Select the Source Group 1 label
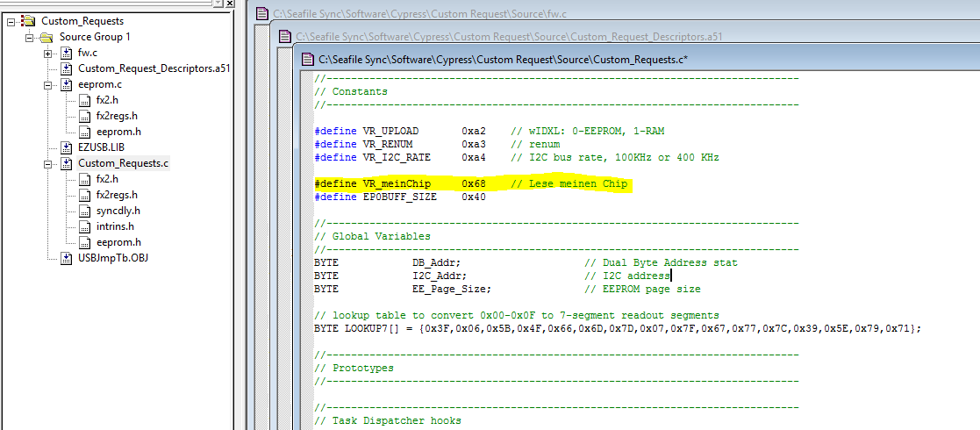 [x=95, y=37]
